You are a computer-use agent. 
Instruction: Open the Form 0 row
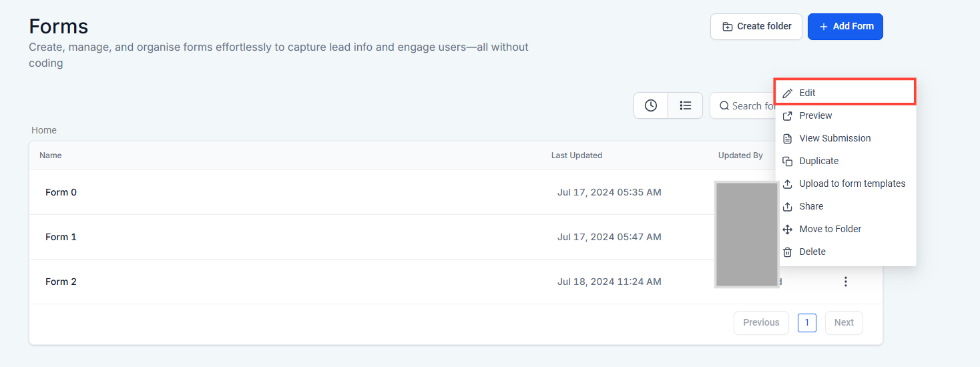point(61,192)
